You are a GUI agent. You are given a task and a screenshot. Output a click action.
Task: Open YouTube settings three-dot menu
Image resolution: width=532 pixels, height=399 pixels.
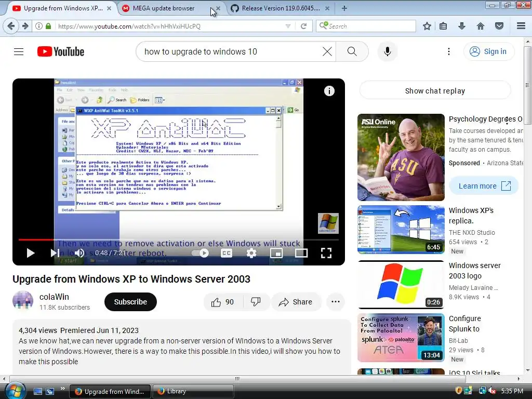[449, 51]
